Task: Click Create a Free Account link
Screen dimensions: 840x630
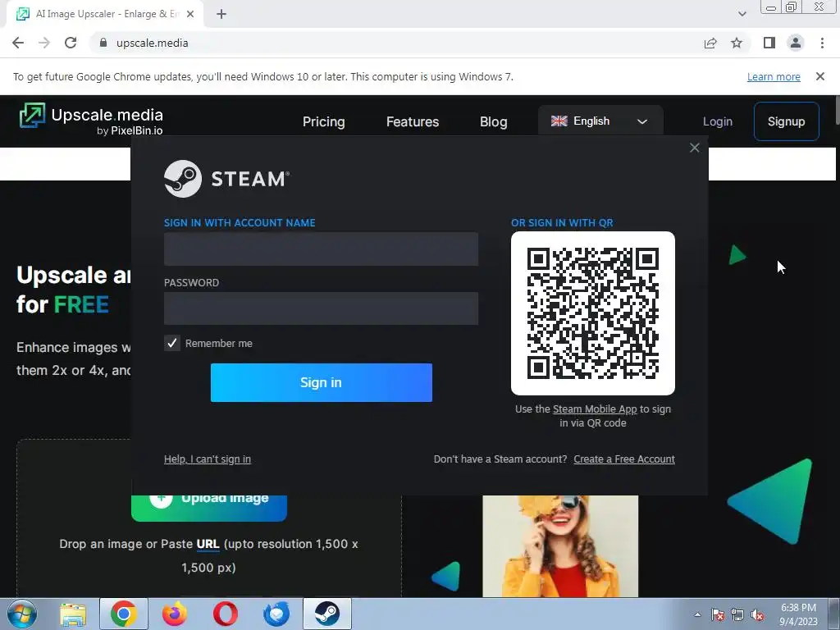Action: click(624, 459)
